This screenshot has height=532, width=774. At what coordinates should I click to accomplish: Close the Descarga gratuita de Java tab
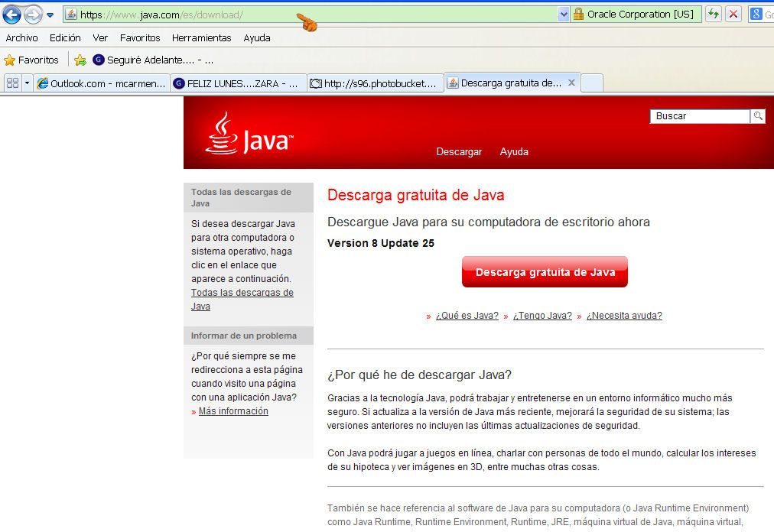(571, 83)
